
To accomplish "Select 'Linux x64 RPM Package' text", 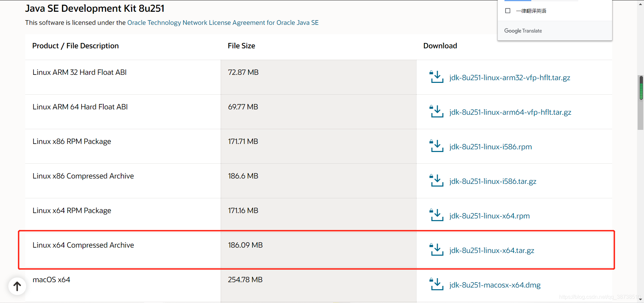I will coord(72,211).
